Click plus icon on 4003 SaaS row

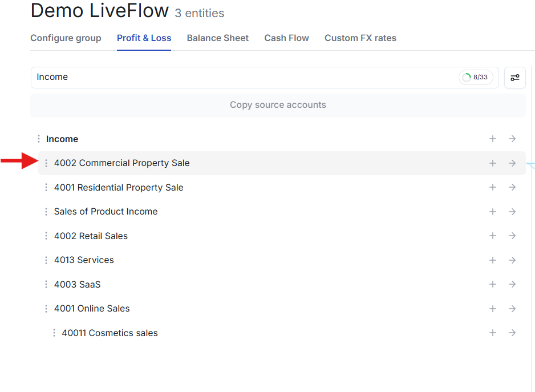coord(492,284)
